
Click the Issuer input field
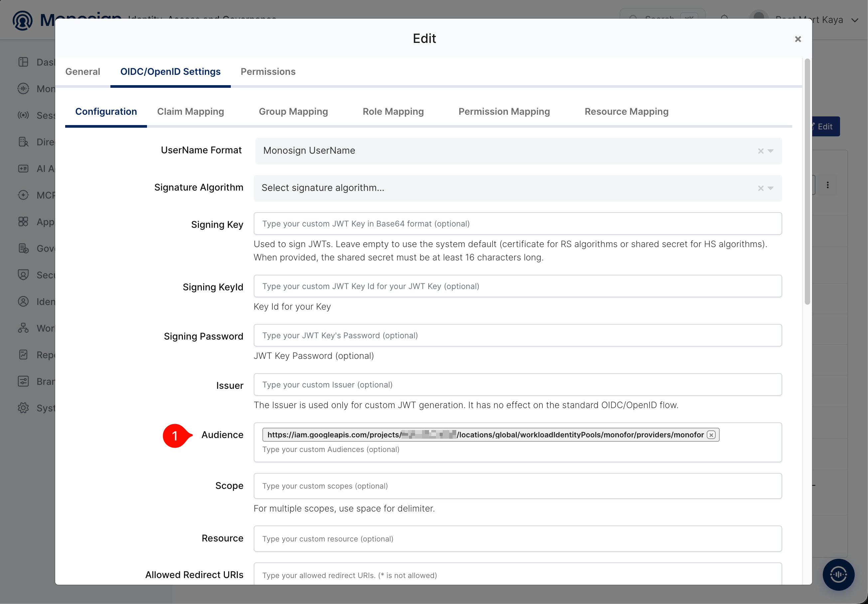(x=517, y=385)
